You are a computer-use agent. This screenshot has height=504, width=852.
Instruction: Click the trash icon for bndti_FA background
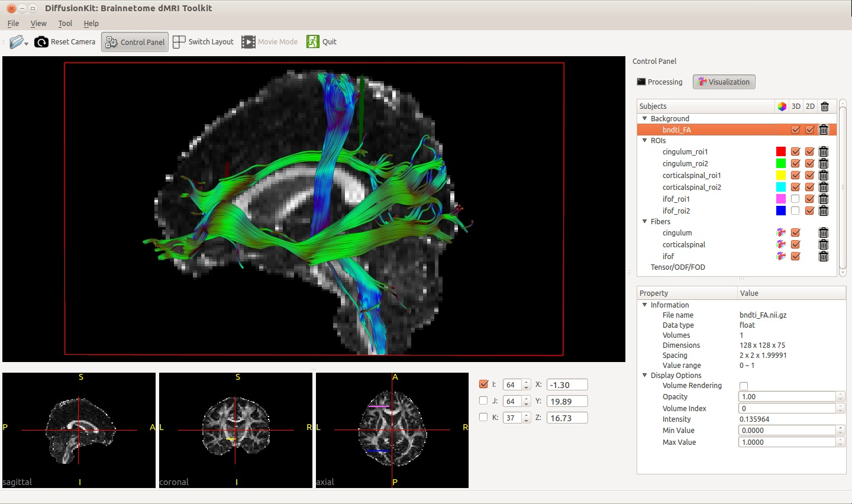click(824, 130)
